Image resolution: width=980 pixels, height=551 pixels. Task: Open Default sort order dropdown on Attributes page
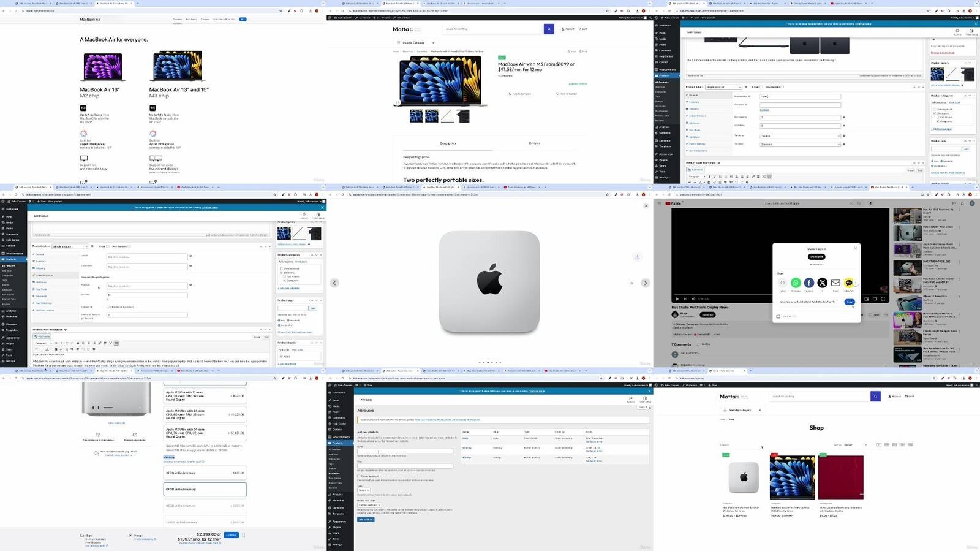click(x=369, y=505)
